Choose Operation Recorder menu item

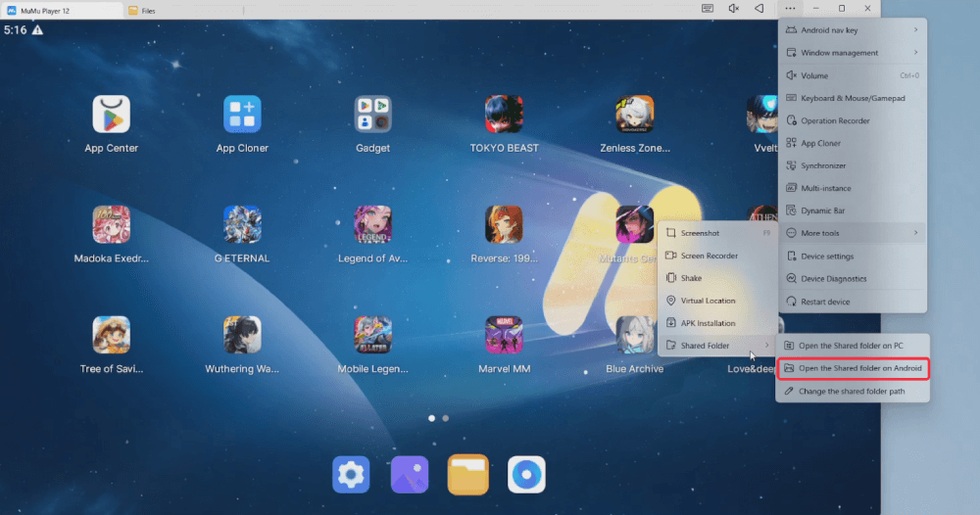pyautogui.click(x=854, y=120)
